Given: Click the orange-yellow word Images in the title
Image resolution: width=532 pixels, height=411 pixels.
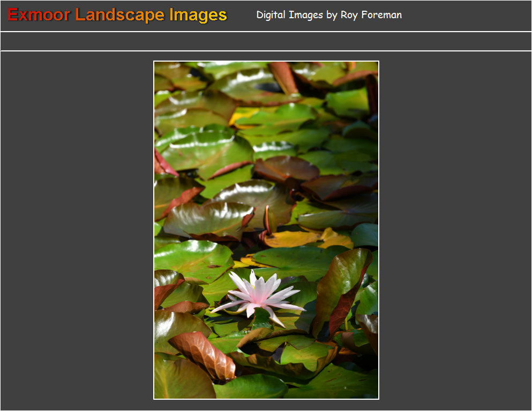Looking at the screenshot, I should [198, 15].
